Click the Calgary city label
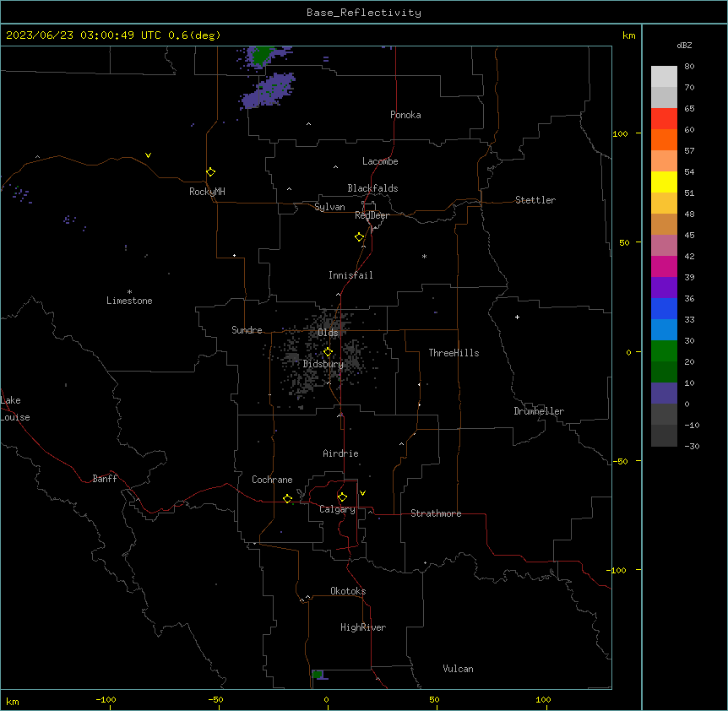 pos(337,509)
